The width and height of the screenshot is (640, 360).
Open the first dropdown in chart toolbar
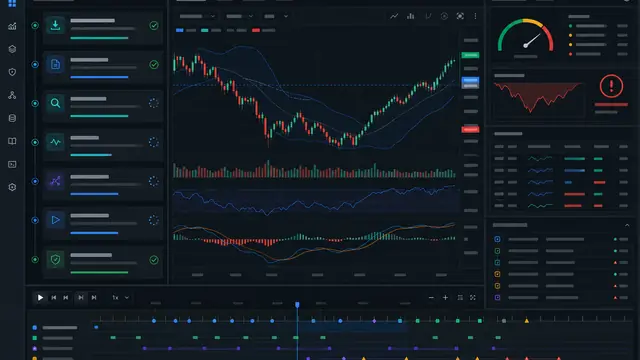point(197,16)
